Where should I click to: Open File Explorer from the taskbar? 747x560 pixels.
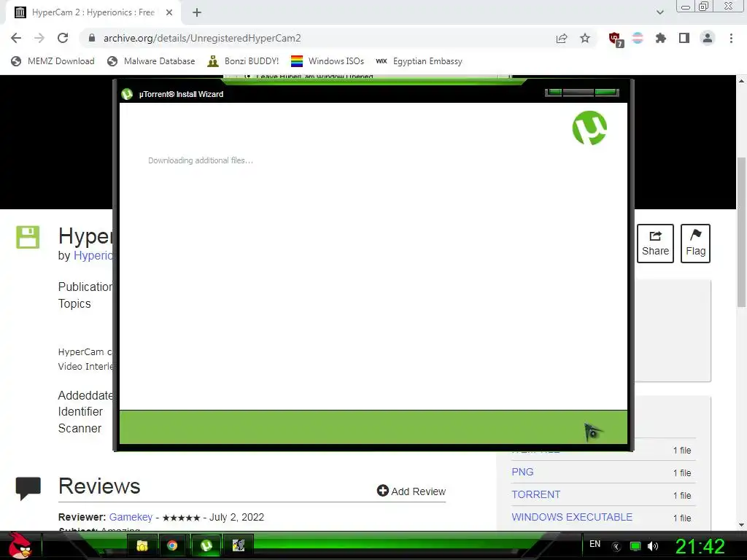click(x=142, y=545)
